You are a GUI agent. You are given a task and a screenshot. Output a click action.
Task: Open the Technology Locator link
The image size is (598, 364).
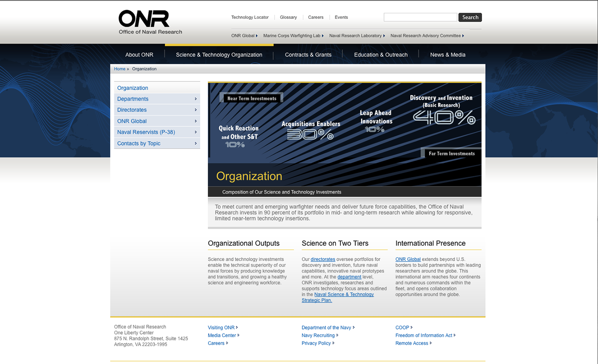coord(250,17)
